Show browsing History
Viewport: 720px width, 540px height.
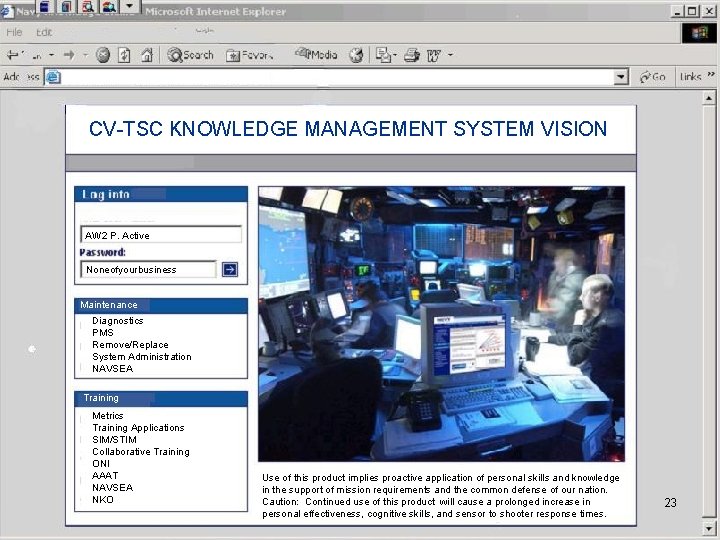356,56
